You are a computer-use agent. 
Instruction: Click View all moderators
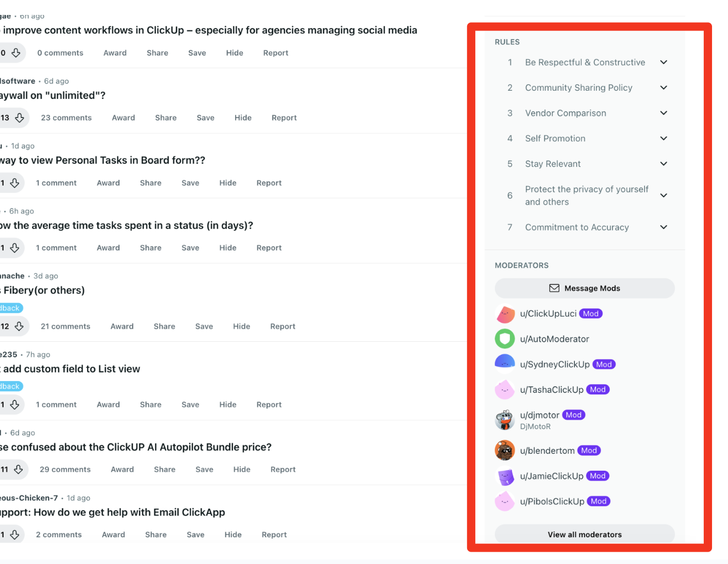[x=585, y=535]
